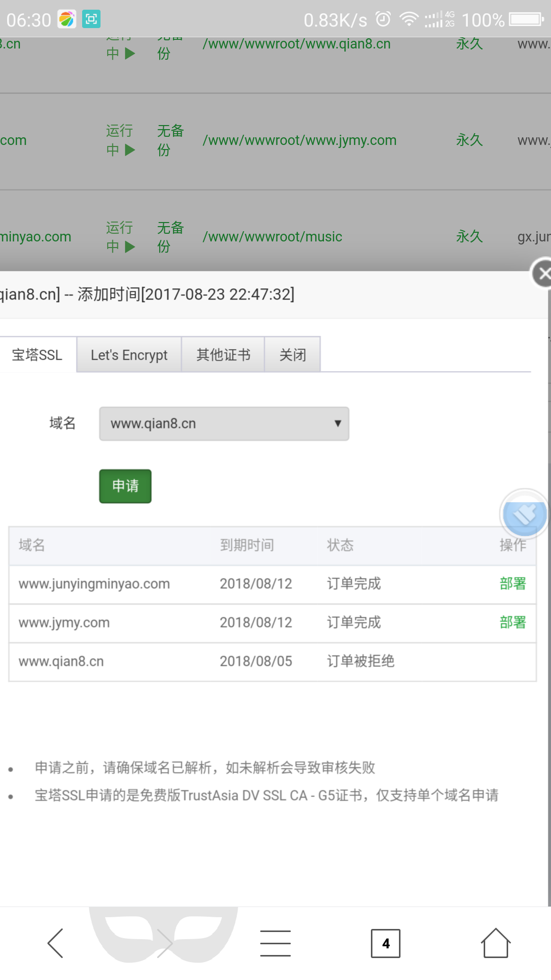551x980 pixels.
Task: Go forward using browser forward arrow
Action: click(x=164, y=943)
